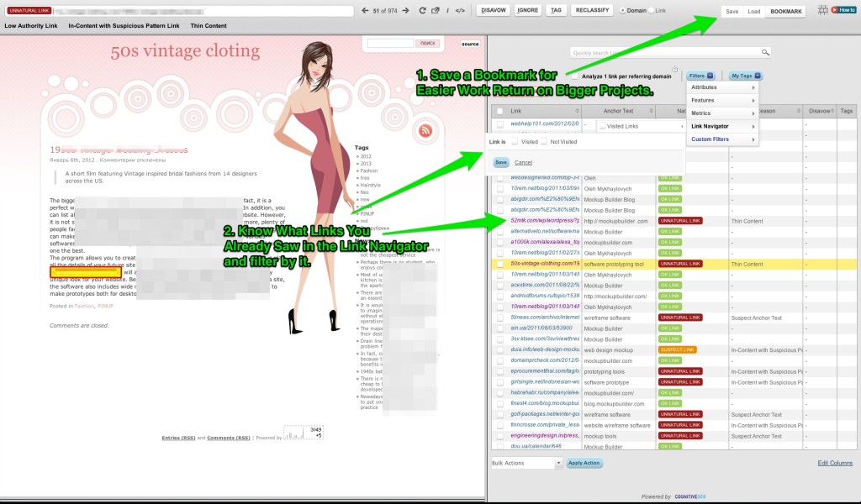The width and height of the screenshot is (861, 504).
Task: Sort by Link column arrows
Action: [x=577, y=111]
